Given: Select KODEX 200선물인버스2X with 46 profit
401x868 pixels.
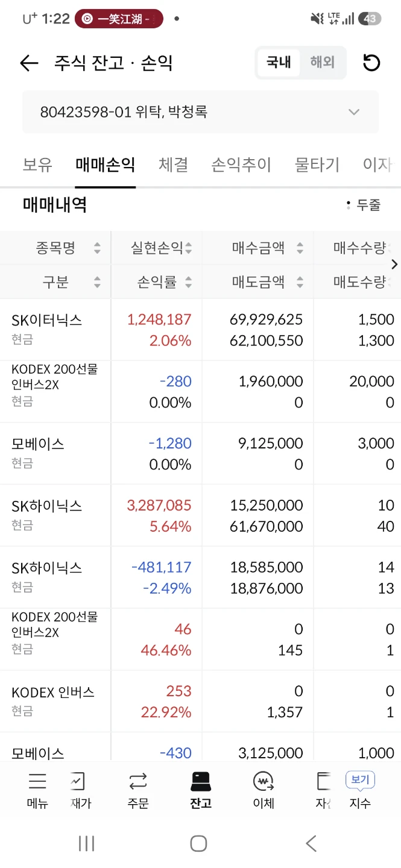Looking at the screenshot, I should click(x=55, y=624).
